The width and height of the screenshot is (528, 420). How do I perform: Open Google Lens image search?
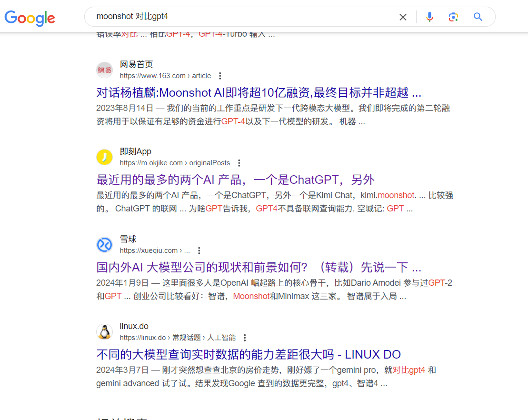click(453, 17)
